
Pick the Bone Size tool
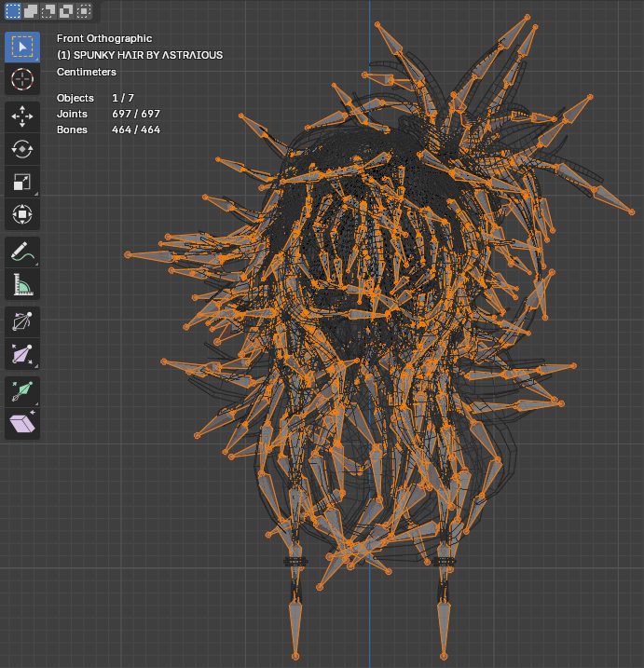[22, 354]
